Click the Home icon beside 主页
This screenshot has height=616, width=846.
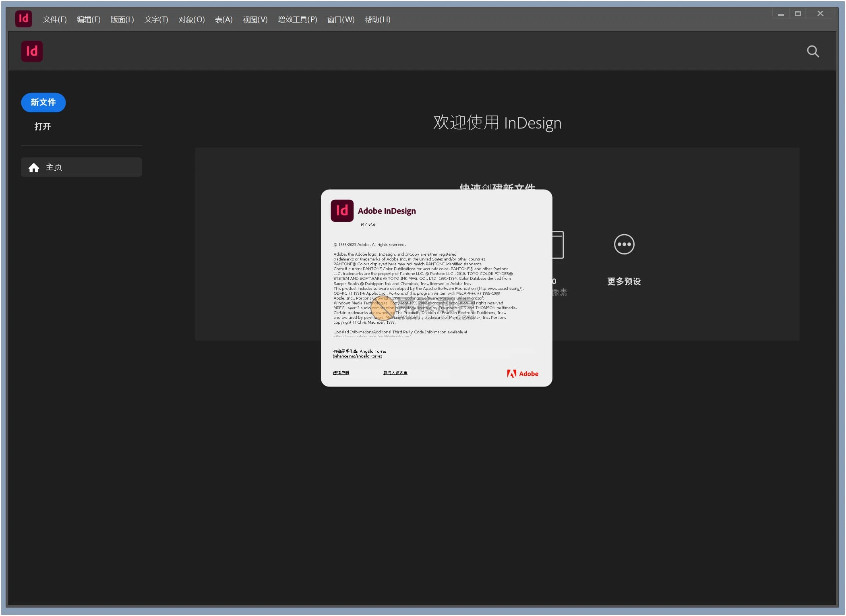34,167
